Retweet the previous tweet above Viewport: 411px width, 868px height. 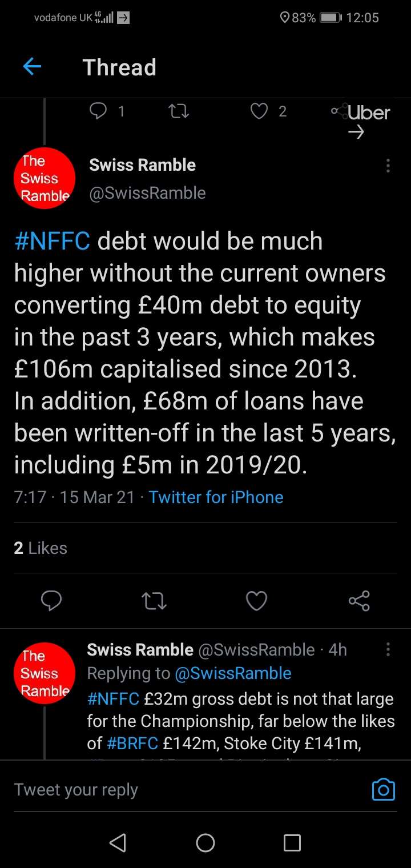[x=179, y=111]
